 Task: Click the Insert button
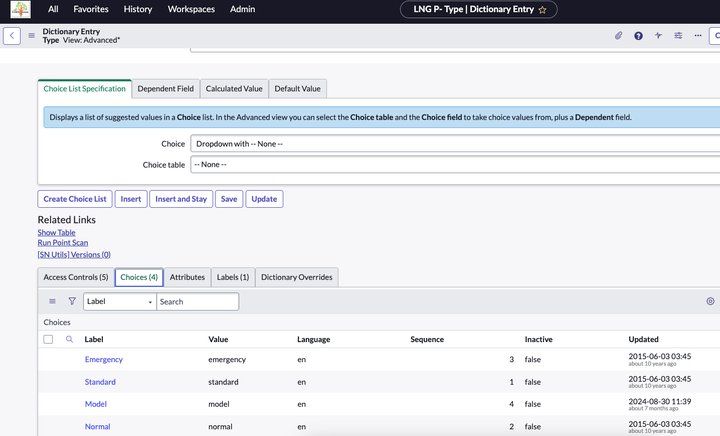[131, 199]
